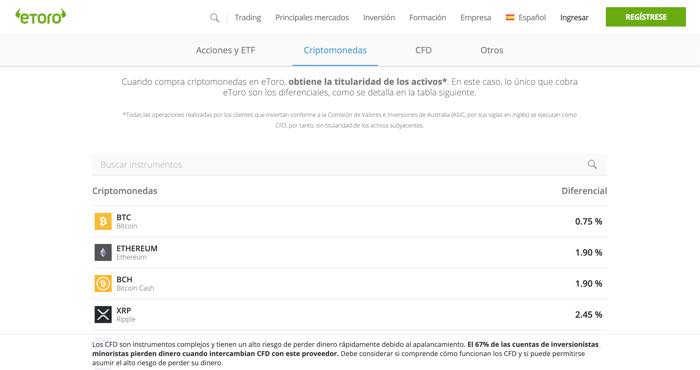Open the Principales mercados menu
The width and height of the screenshot is (700, 370).
(312, 17)
